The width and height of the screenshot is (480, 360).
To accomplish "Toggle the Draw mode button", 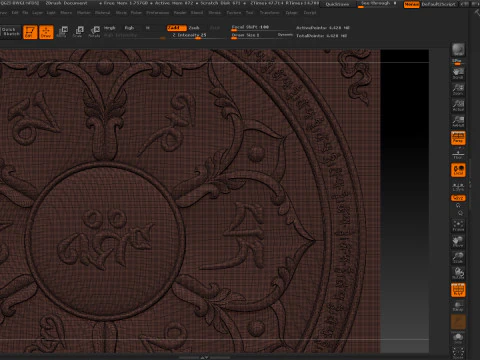I will tap(46, 32).
